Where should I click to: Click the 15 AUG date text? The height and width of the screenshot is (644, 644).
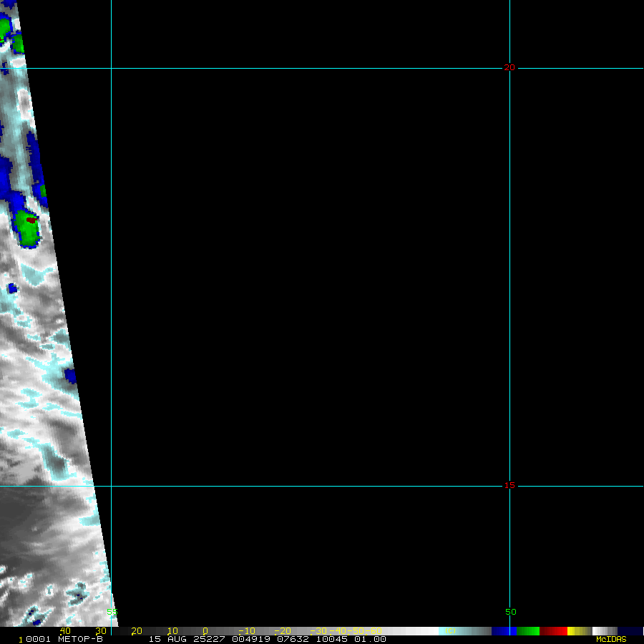coord(167,639)
